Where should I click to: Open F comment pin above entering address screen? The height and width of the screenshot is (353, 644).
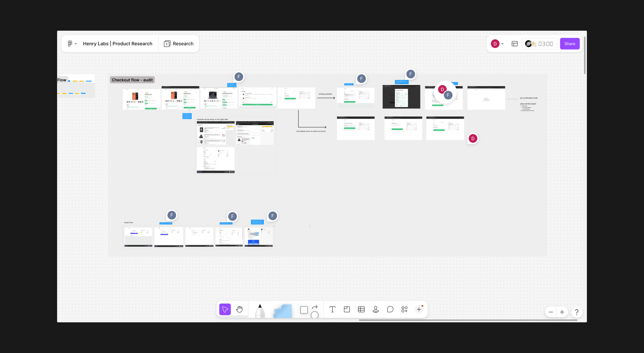pos(361,79)
